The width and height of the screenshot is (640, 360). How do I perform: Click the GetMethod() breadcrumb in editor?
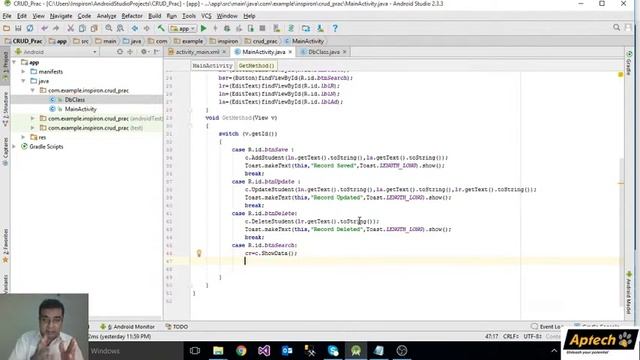click(256, 66)
